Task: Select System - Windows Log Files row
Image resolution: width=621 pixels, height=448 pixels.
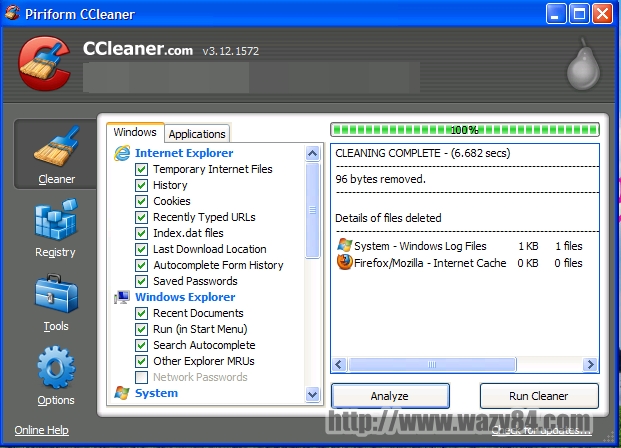Action: click(460, 246)
